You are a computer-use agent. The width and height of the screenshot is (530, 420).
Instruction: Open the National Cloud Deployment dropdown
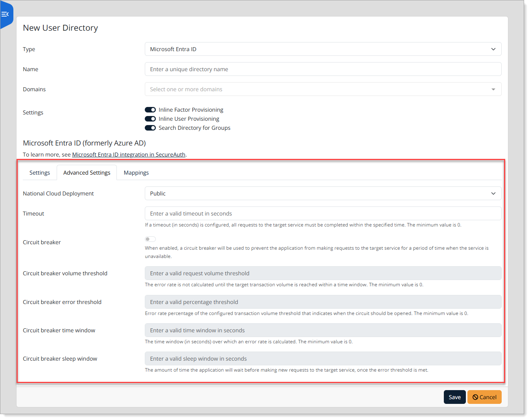323,193
